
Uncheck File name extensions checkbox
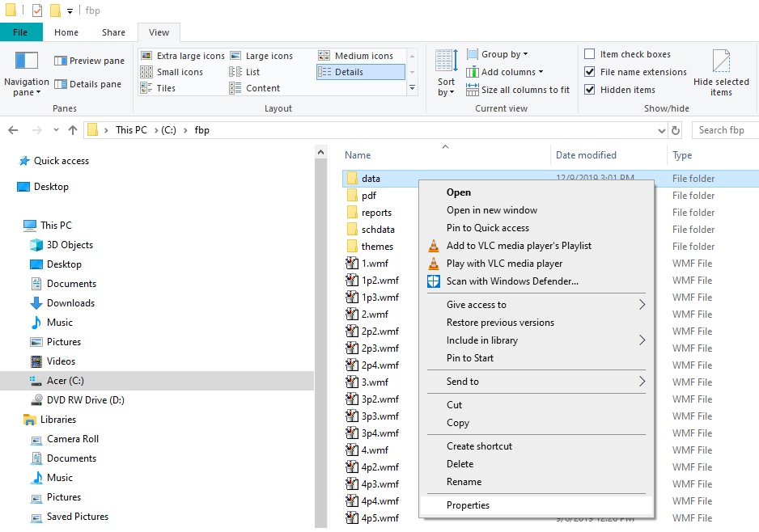[590, 72]
